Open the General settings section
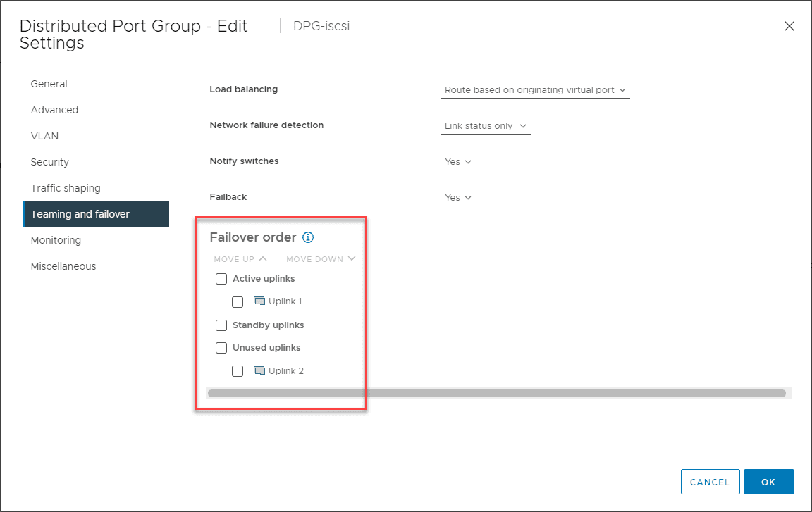The width and height of the screenshot is (812, 512). tap(49, 84)
